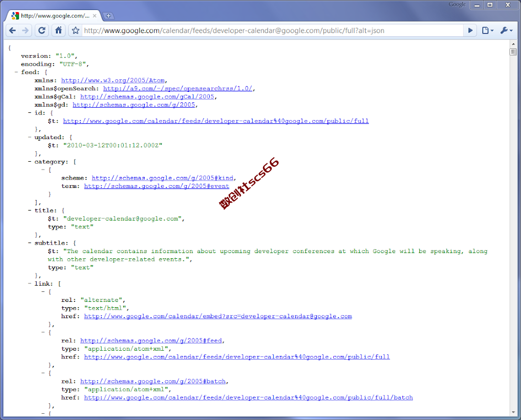Select the http://www.google.com/... tab
Screen dimensions: 521x420
click(54, 16)
